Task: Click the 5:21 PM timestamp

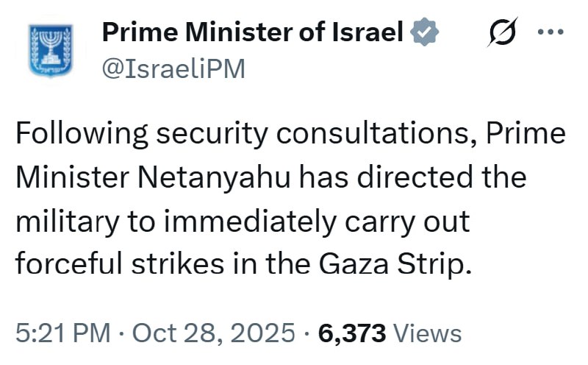Action: 61,333
